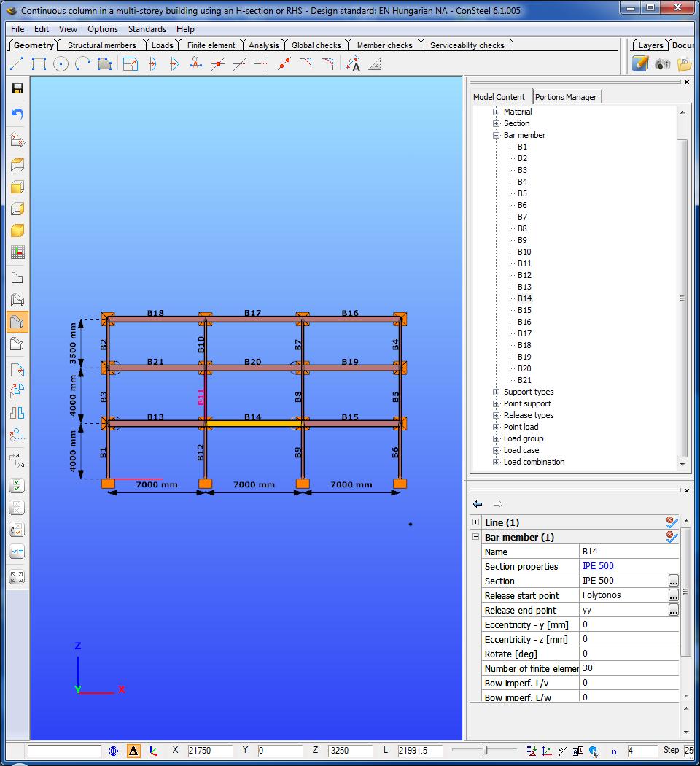
Task: Click the highlighted shaded section view icon
Action: [17, 322]
